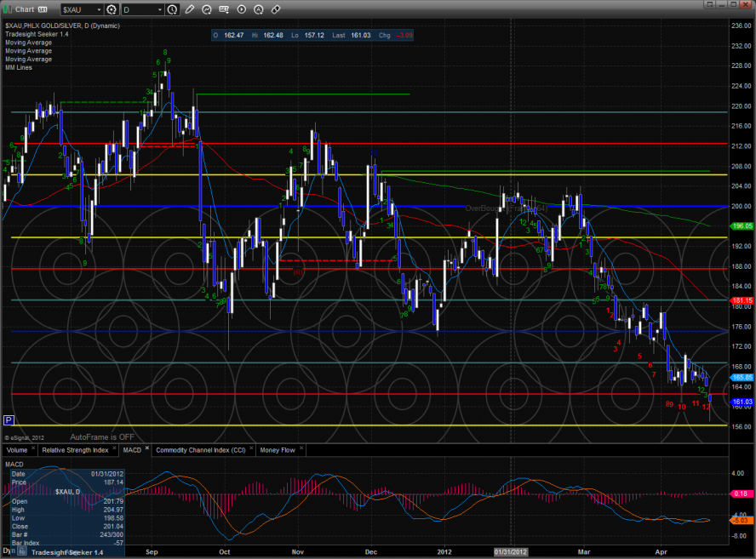Open the D interval dropdown
The height and width of the screenshot is (559, 756).
point(159,9)
